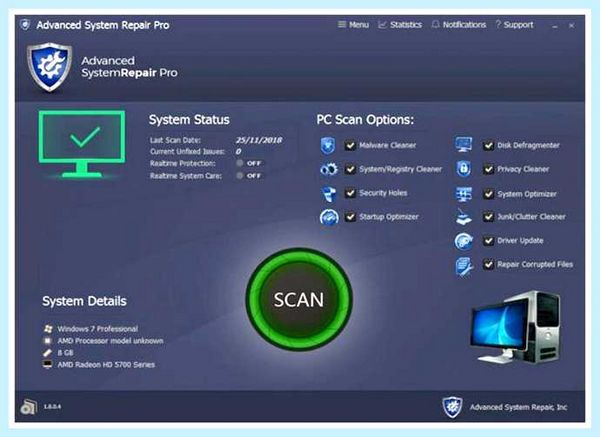Click the System/Registry Cleaner gears icon
This screenshot has width=600, height=437.
329,169
